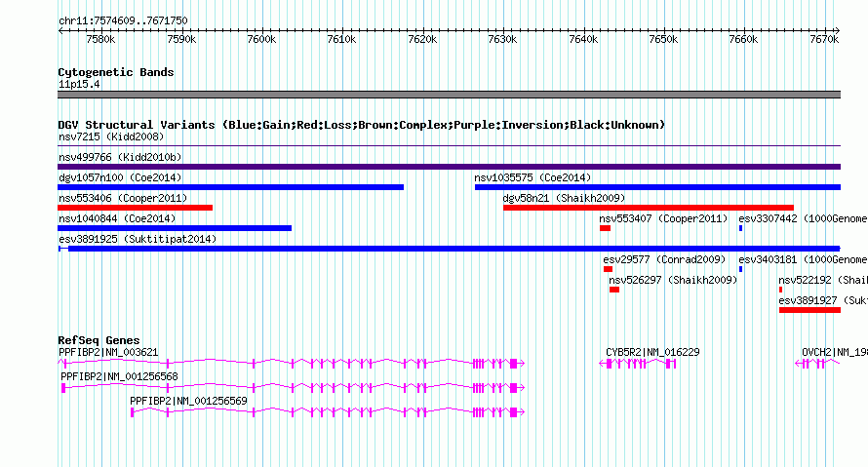Select the nsv553406 red loss bar
This screenshot has width=868, height=467.
pos(135,208)
